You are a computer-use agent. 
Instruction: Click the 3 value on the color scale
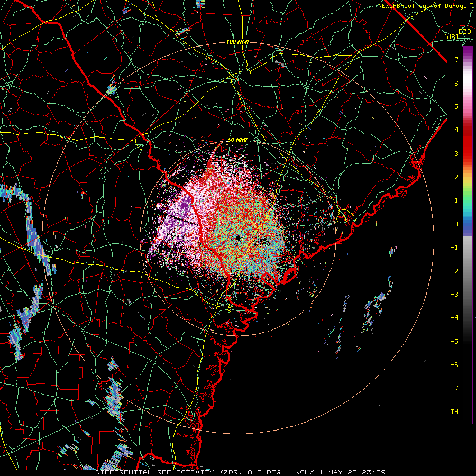tap(456, 153)
